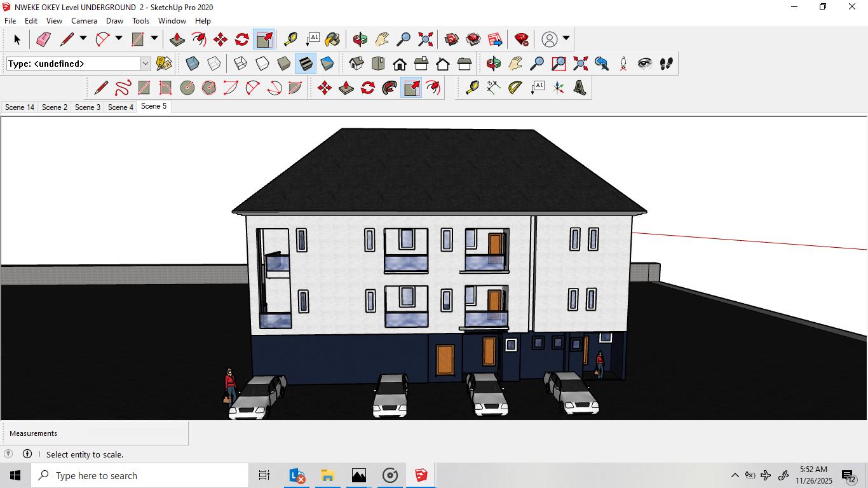The width and height of the screenshot is (868, 488).
Task: Toggle Back Edges display style
Action: click(x=214, y=64)
